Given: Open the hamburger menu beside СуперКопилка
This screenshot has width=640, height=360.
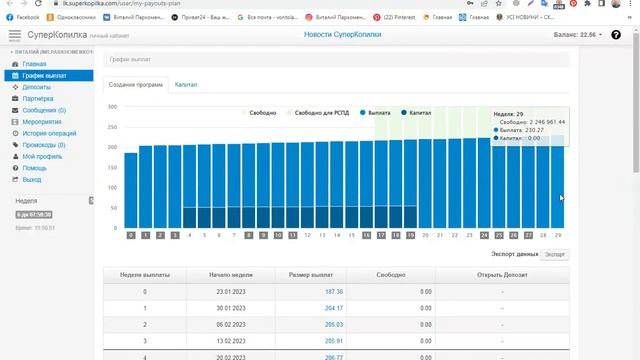Looking at the screenshot, I should click(x=15, y=36).
